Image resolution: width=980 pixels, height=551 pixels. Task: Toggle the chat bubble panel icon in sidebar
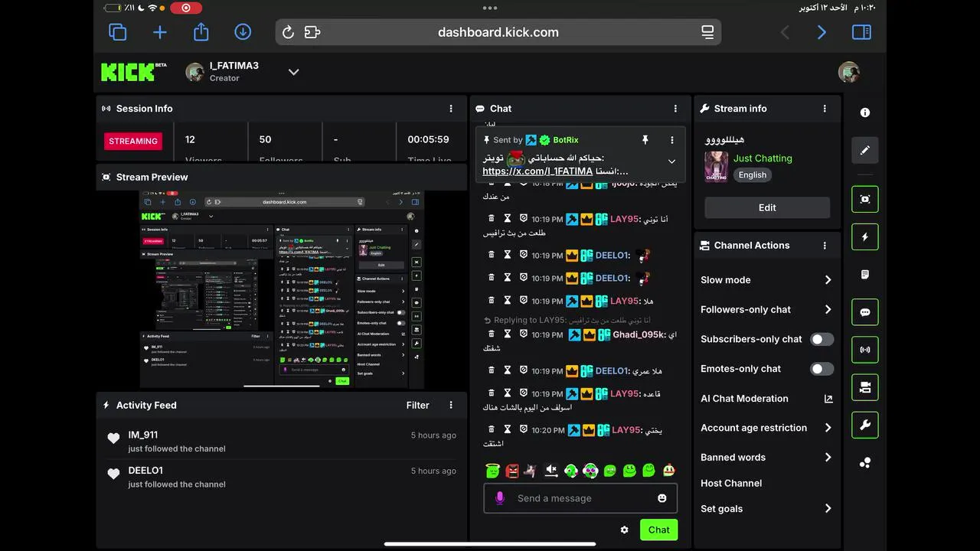click(864, 312)
